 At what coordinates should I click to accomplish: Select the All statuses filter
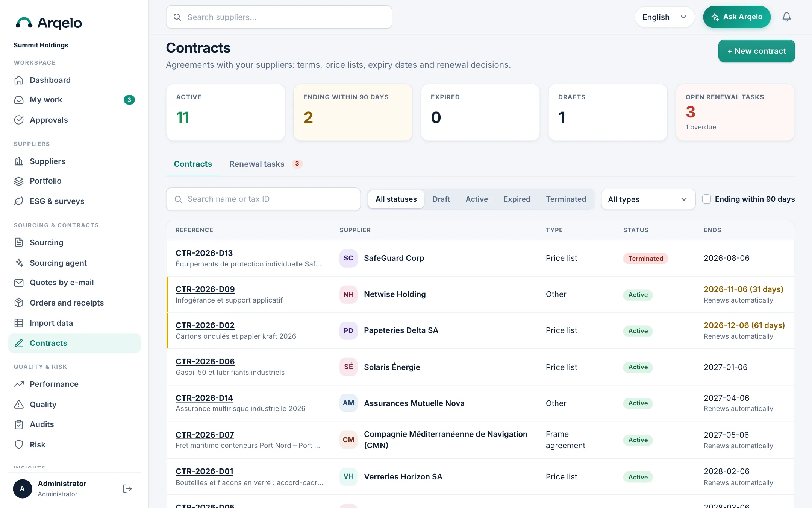pos(396,199)
